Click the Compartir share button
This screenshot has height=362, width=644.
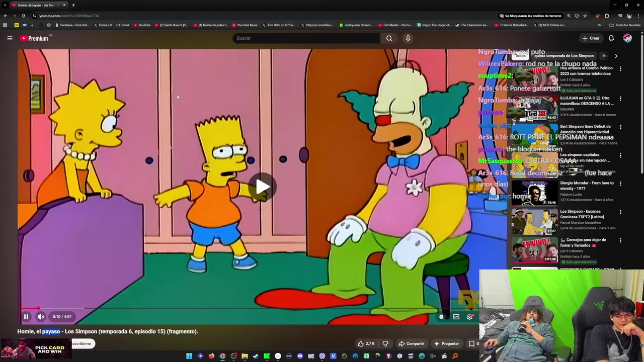coord(411,344)
